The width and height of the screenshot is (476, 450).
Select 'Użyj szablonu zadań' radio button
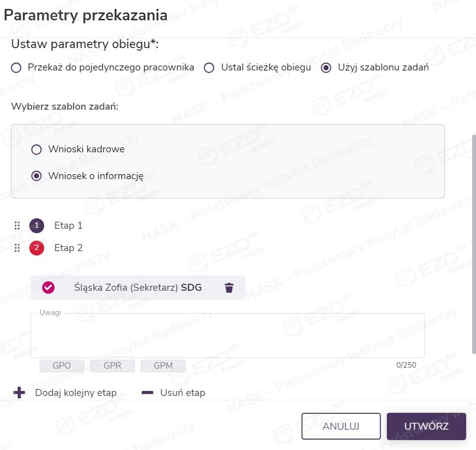[326, 68]
